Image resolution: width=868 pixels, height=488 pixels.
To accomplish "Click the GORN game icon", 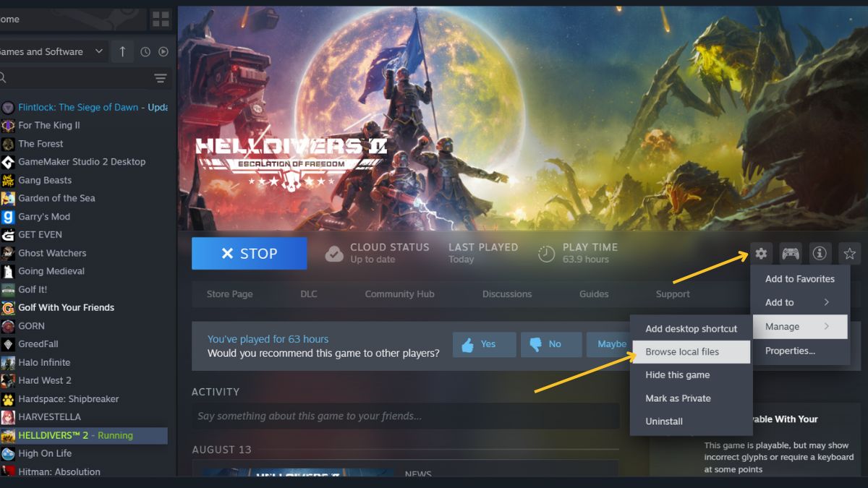I will click(8, 326).
